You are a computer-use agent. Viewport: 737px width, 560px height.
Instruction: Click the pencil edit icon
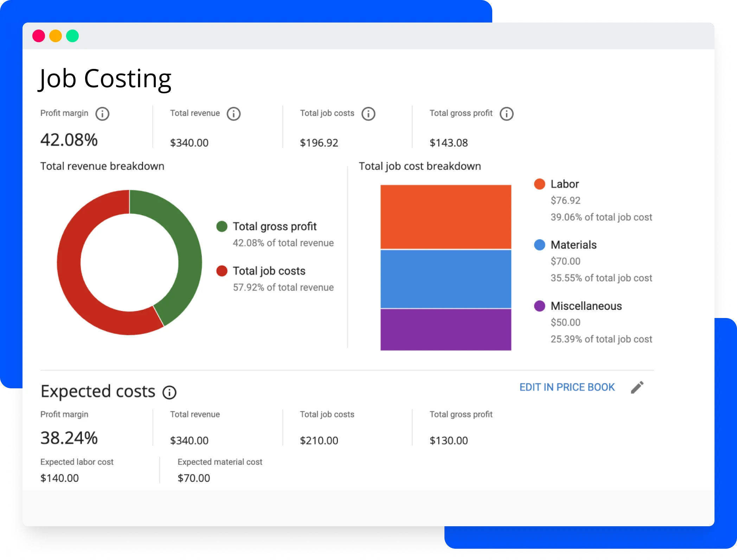pos(637,387)
